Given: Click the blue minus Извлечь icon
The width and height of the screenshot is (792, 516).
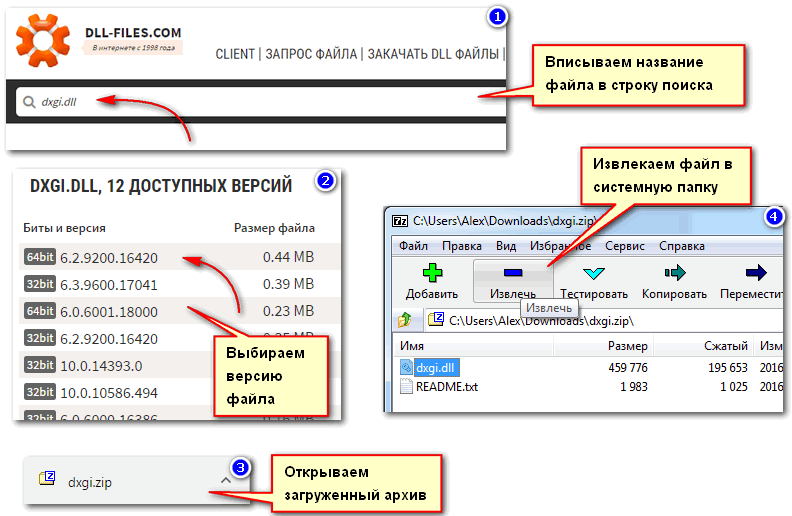Looking at the screenshot, I should coord(513,273).
